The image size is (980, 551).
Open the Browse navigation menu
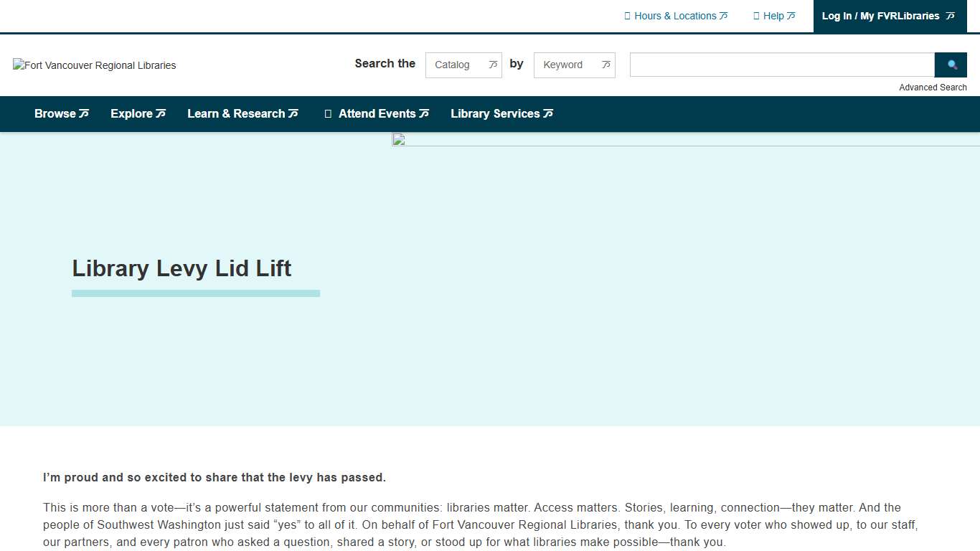(56, 113)
